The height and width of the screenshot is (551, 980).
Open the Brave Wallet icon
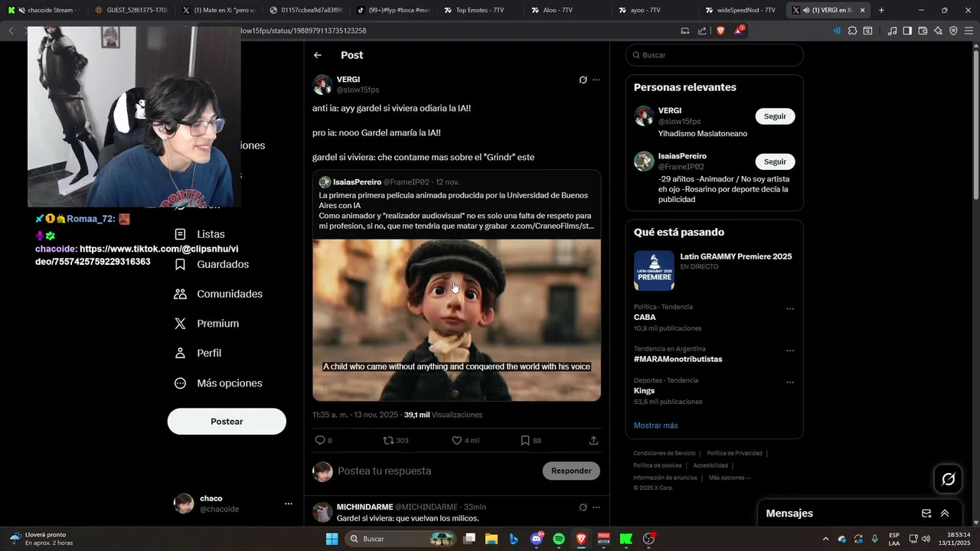tap(923, 31)
